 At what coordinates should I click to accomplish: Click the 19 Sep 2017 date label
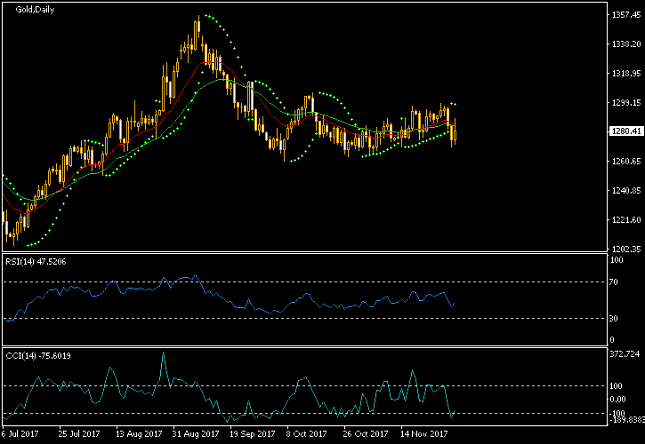pyautogui.click(x=252, y=434)
